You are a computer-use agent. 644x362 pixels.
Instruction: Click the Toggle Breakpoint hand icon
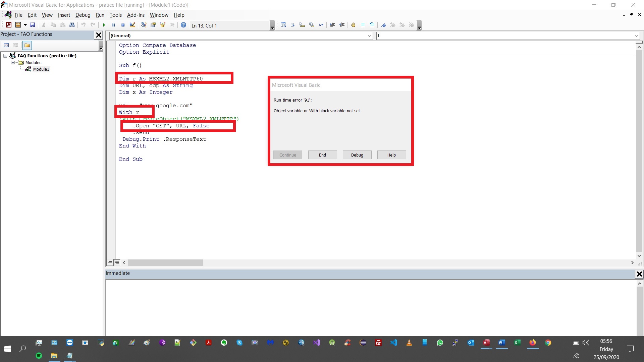click(x=353, y=25)
